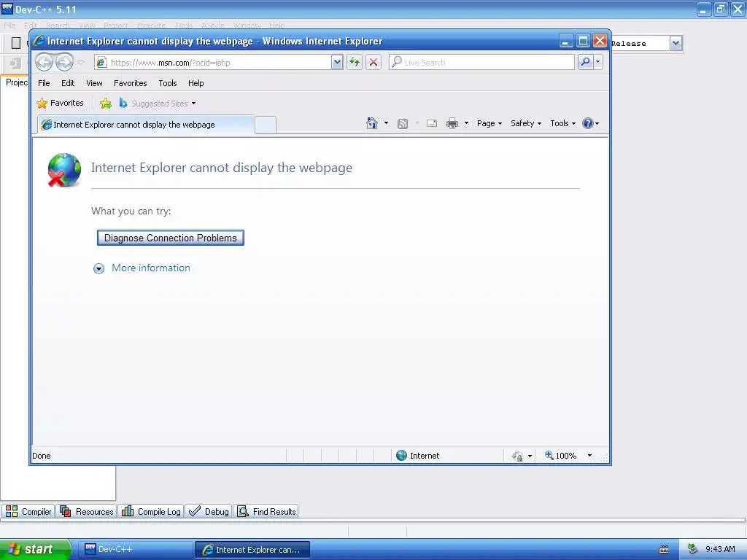Click the page icon in the address bar
Screen dimensions: 747x560
[x=101, y=63]
